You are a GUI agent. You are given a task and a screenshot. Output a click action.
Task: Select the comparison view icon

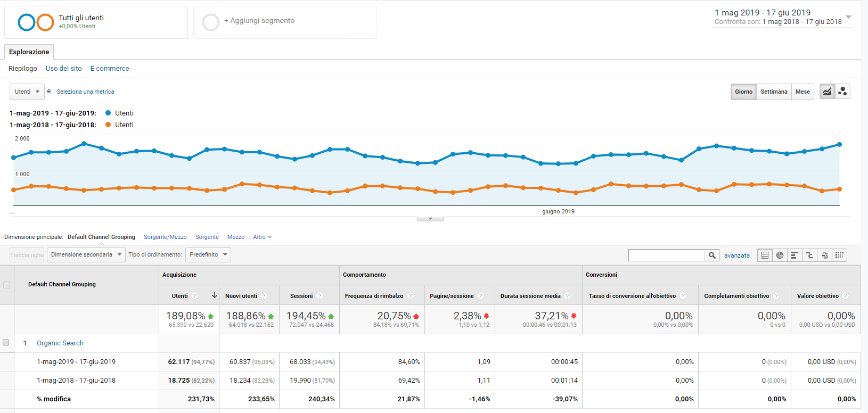(809, 255)
